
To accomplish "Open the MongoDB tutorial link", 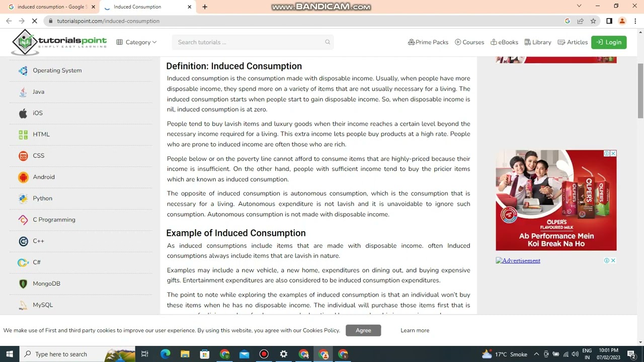I will (x=46, y=284).
